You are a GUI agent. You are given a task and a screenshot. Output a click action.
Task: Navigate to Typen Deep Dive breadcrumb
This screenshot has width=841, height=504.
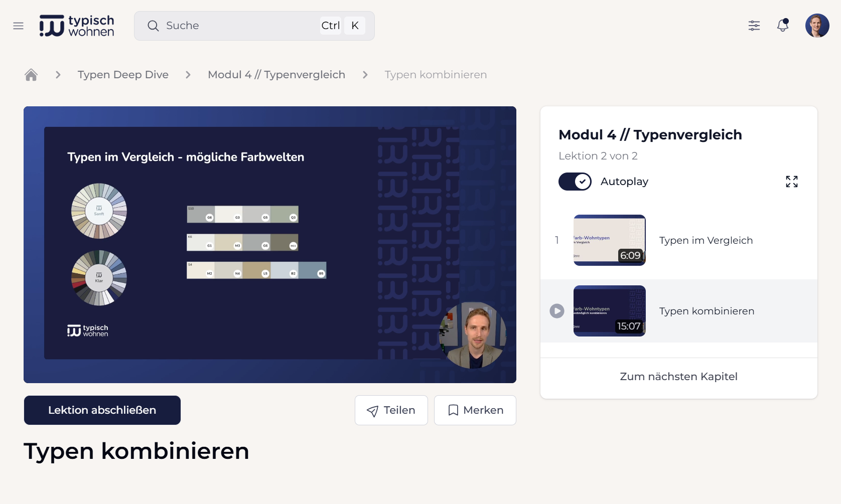tap(123, 75)
